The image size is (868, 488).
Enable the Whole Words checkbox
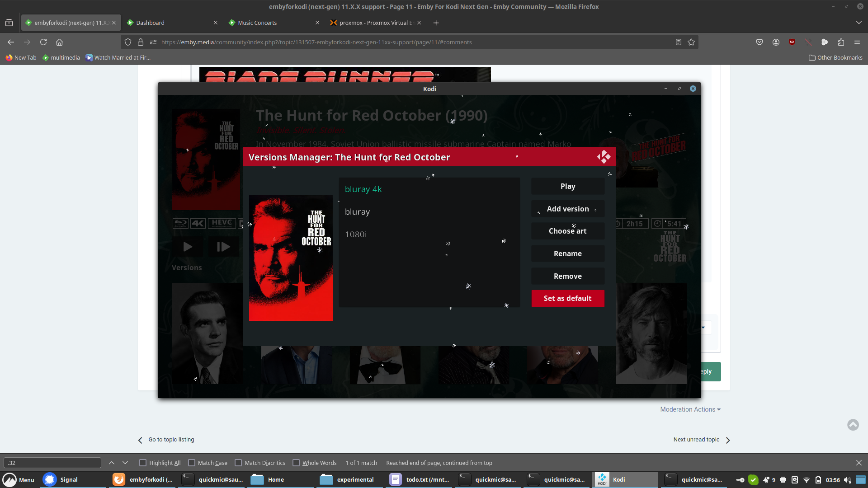coord(296,463)
